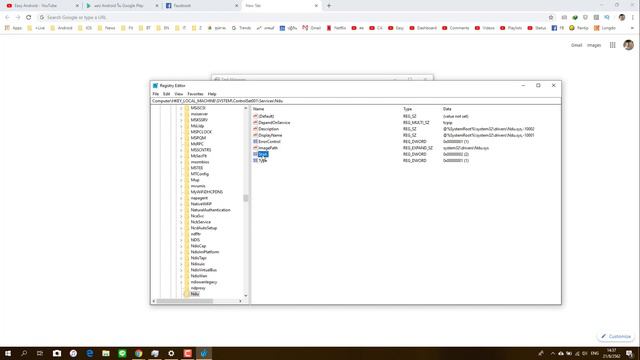Select the NcbService key in tree
This screenshot has height=360, width=640.
pos(200,222)
